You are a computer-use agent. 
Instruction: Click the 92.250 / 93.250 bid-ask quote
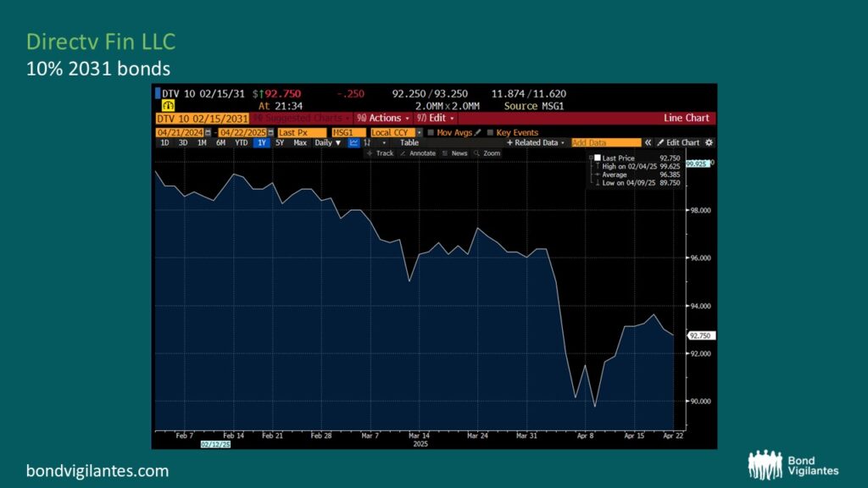430,93
